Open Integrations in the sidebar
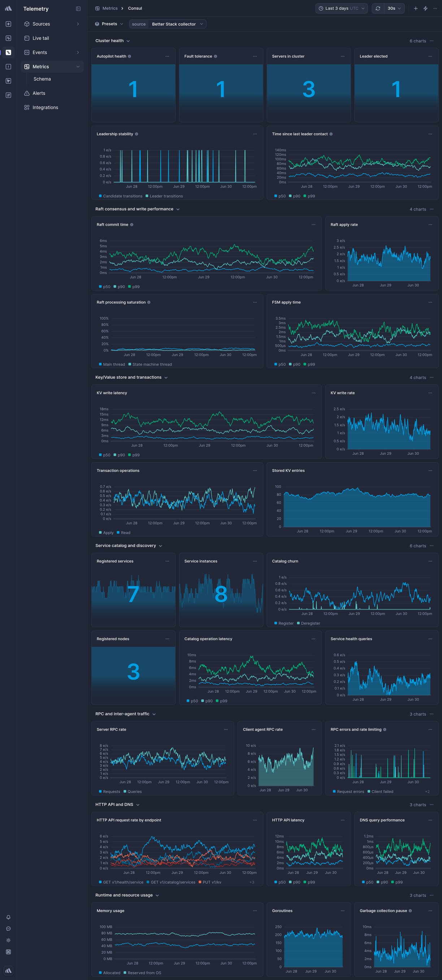 (52, 108)
